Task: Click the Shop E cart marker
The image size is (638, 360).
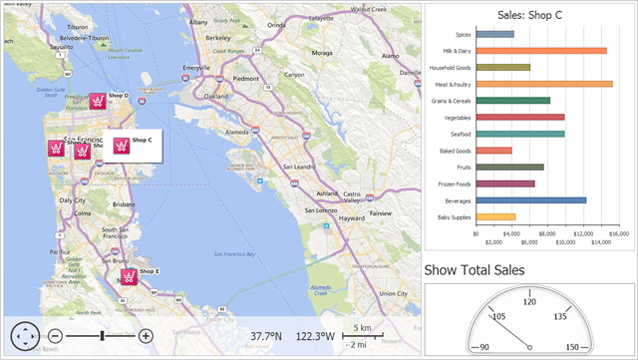Action: 129,277
